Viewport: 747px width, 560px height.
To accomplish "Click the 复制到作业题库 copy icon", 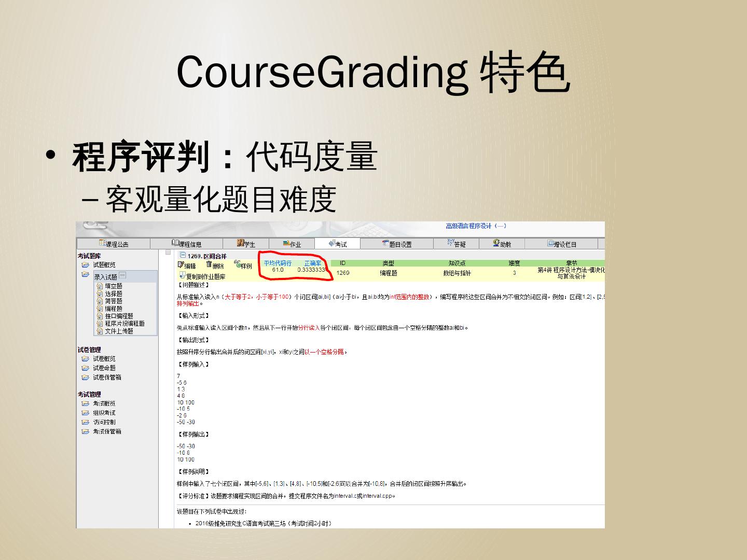I will tap(182, 275).
